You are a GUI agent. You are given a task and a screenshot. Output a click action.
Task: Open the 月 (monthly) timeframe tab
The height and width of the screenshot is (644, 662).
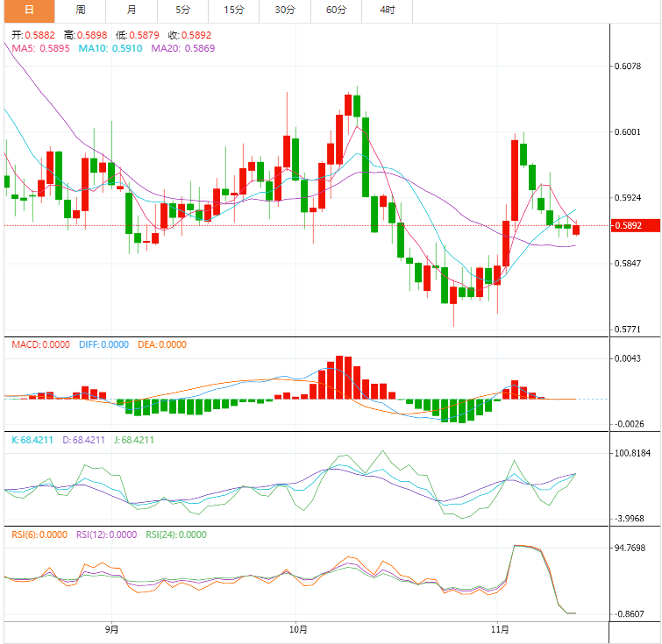(x=132, y=11)
